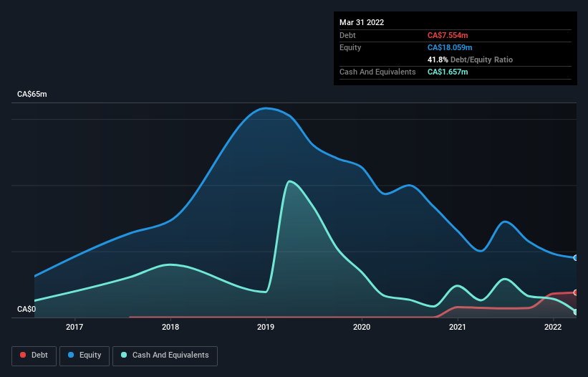Toggle the Equity series legend button
The height and width of the screenshot is (377, 588).
tap(85, 355)
